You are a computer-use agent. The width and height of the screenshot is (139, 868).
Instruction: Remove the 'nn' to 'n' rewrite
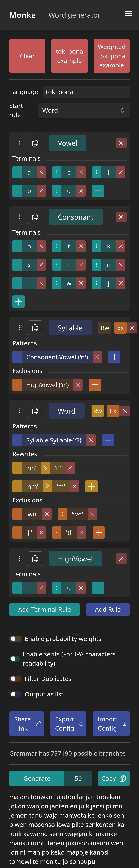(70, 468)
